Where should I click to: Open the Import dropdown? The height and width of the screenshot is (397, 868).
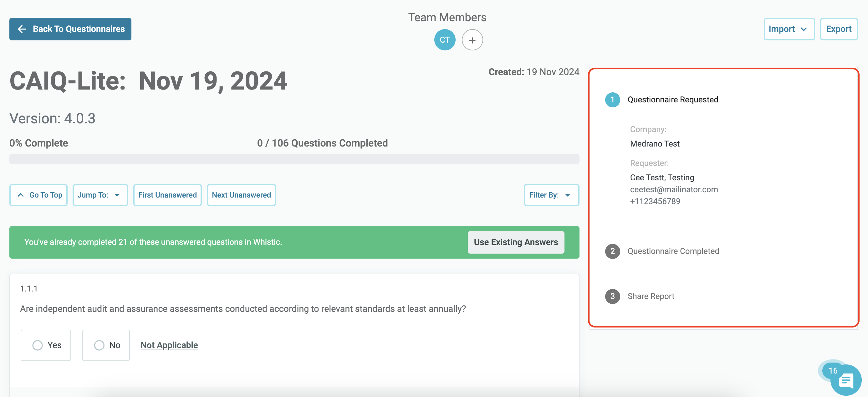789,29
